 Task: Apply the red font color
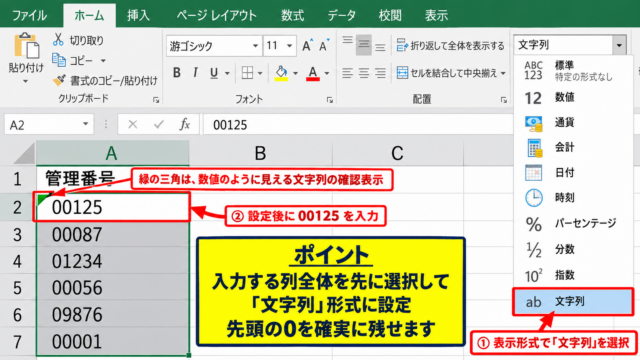[313, 73]
